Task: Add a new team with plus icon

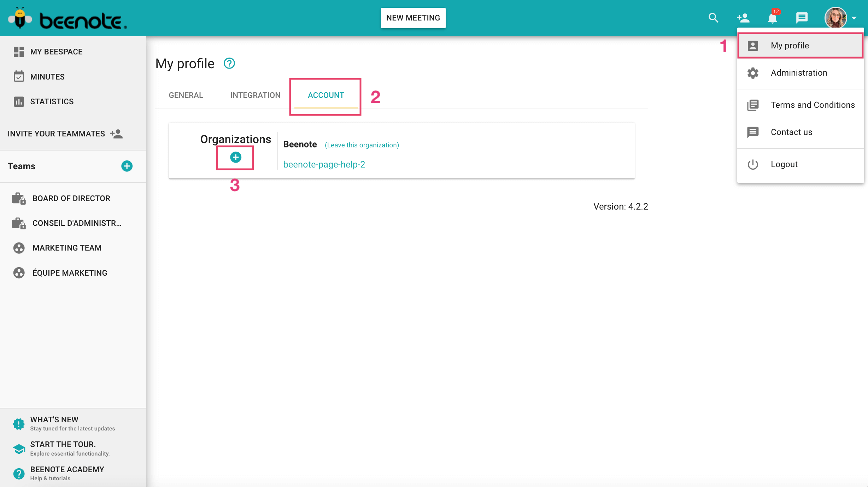Action: coord(127,166)
